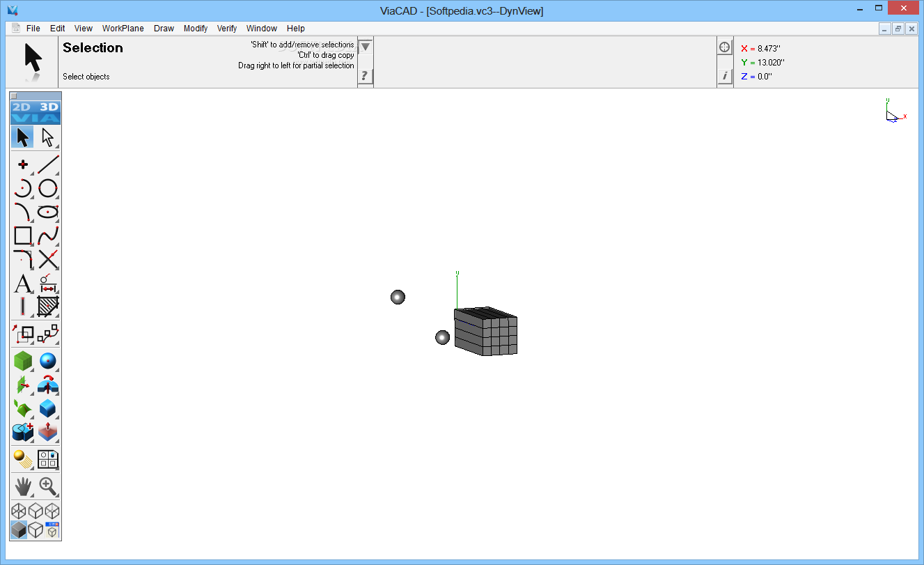Select the blue Sphere solid tool

click(47, 362)
